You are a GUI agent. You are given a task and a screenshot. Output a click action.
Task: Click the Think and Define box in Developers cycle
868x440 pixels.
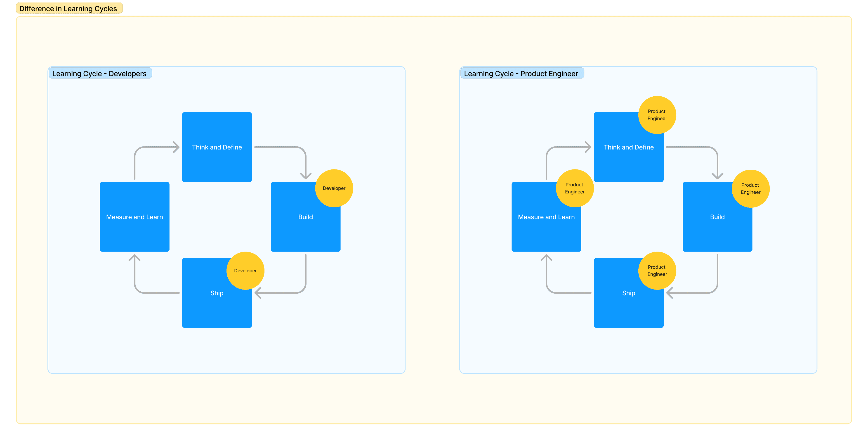click(x=217, y=147)
